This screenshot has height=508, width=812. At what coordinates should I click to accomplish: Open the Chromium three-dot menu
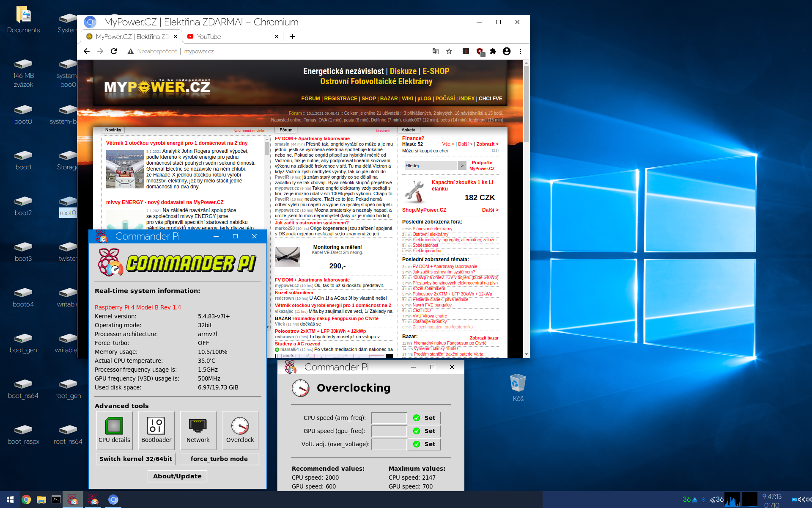coord(520,51)
